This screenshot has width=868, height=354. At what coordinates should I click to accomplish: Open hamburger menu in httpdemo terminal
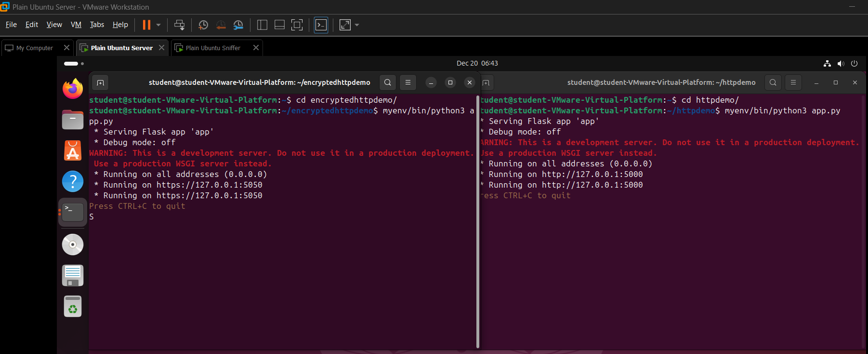pyautogui.click(x=793, y=82)
